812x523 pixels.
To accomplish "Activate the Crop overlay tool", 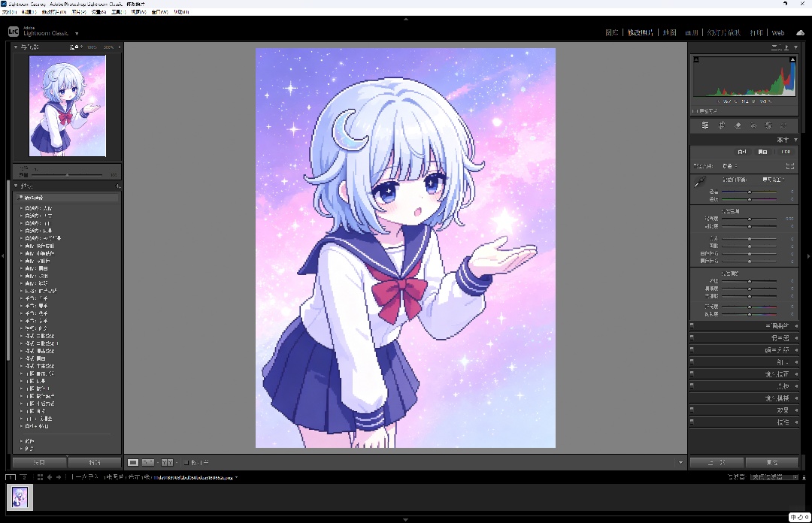I will 721,125.
